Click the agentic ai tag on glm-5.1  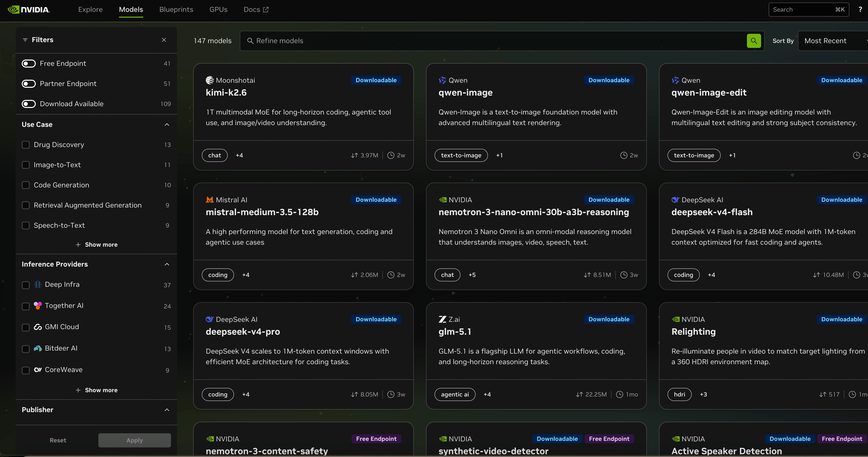tap(455, 394)
